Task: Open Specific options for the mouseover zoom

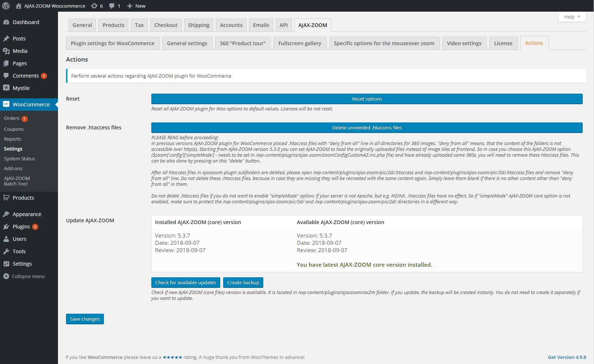Action: tap(384, 43)
